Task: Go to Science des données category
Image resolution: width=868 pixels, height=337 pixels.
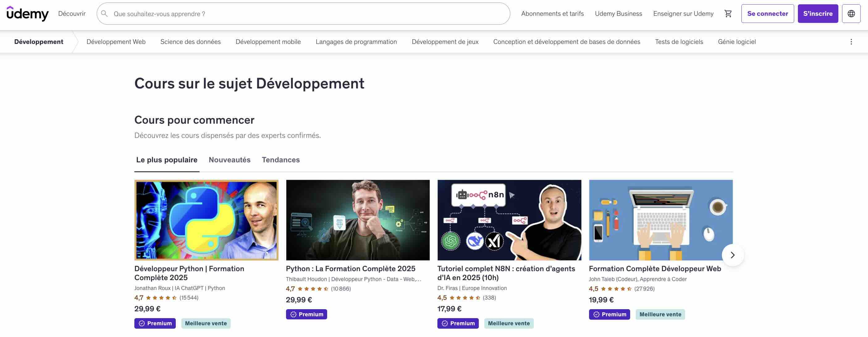Action: (190, 42)
